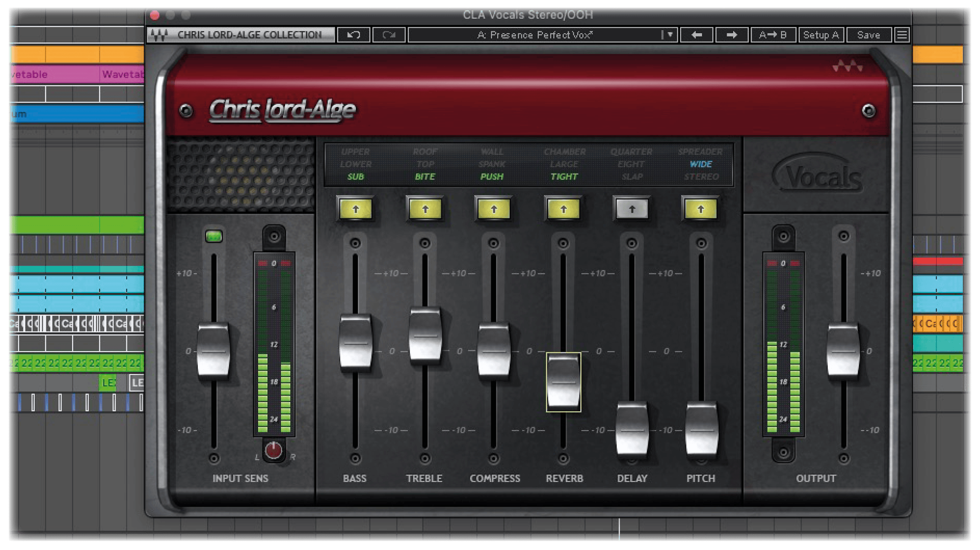Click the undo arrow in plugin toolbar
Image resolution: width=980 pixels, height=550 pixels.
tap(353, 35)
